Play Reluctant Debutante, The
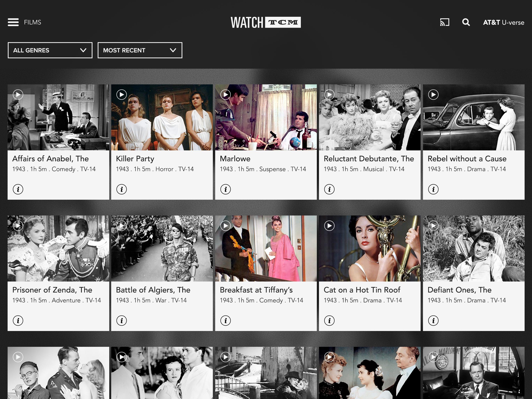532x399 pixels. [x=329, y=94]
